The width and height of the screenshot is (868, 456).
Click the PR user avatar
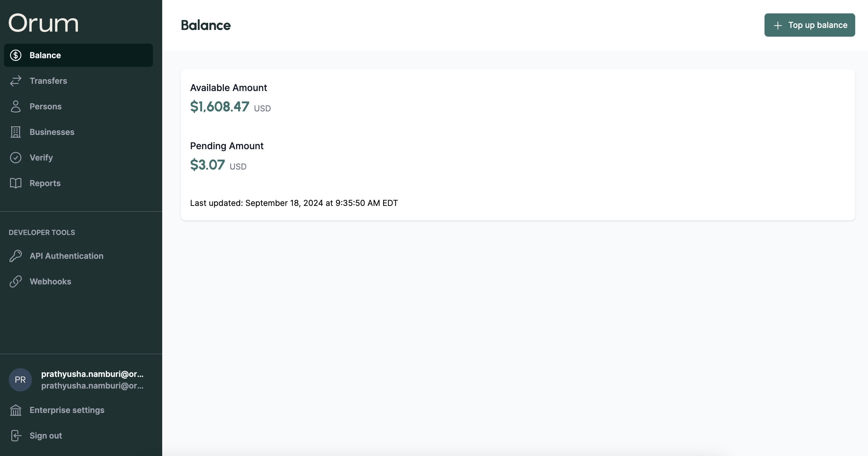coord(20,380)
